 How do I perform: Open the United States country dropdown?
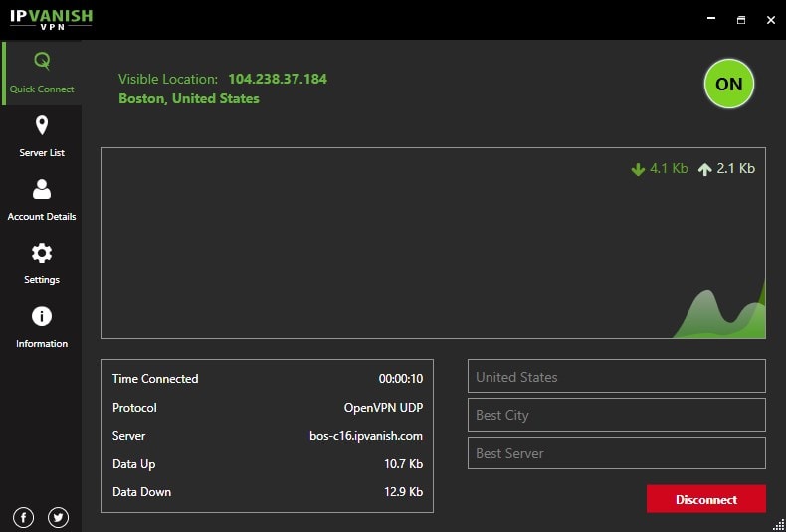click(617, 376)
